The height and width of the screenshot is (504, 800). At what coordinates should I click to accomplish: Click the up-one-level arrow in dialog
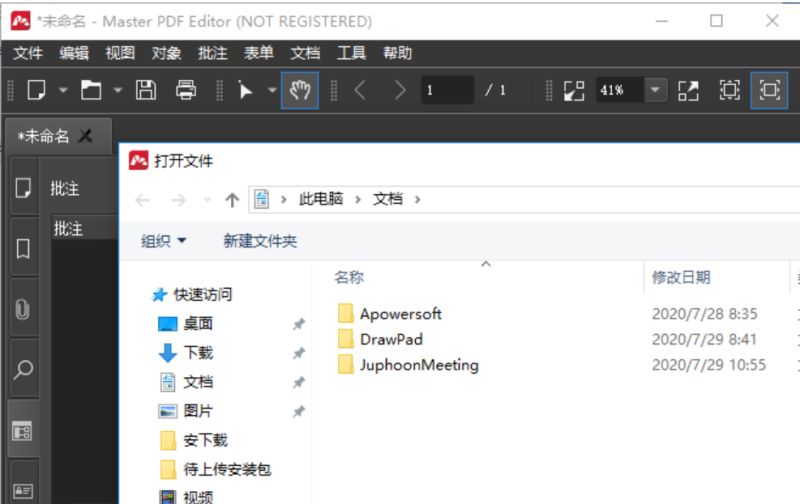232,199
